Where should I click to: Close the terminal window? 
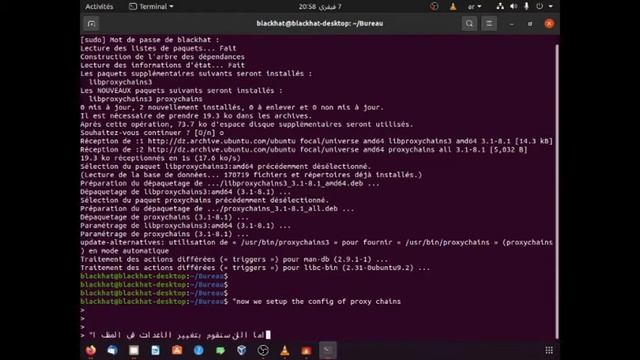[x=549, y=24]
